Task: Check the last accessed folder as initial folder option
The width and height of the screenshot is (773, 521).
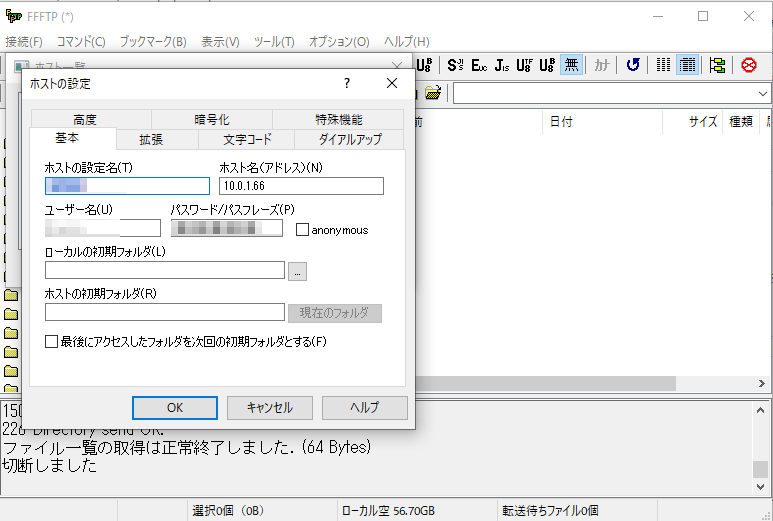Action: tap(52, 342)
